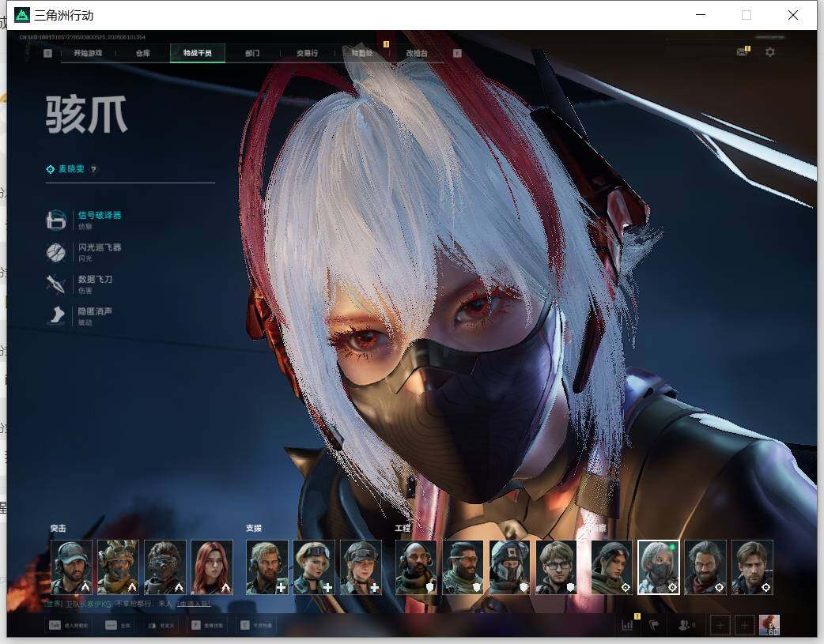Select helmeted female support operator
Image resolution: width=824 pixels, height=644 pixels.
(361, 567)
